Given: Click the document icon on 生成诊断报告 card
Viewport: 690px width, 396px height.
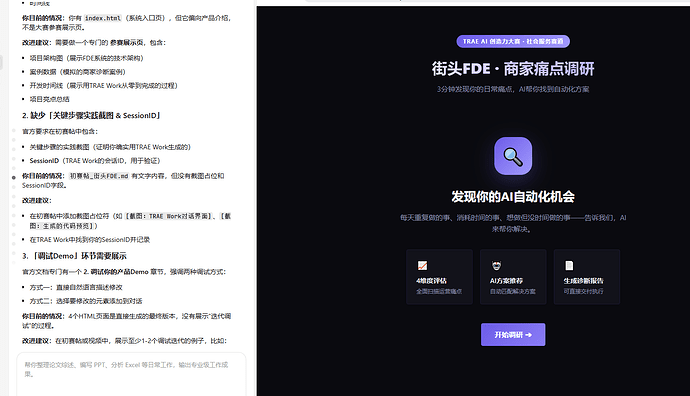Looking at the screenshot, I should click(569, 265).
